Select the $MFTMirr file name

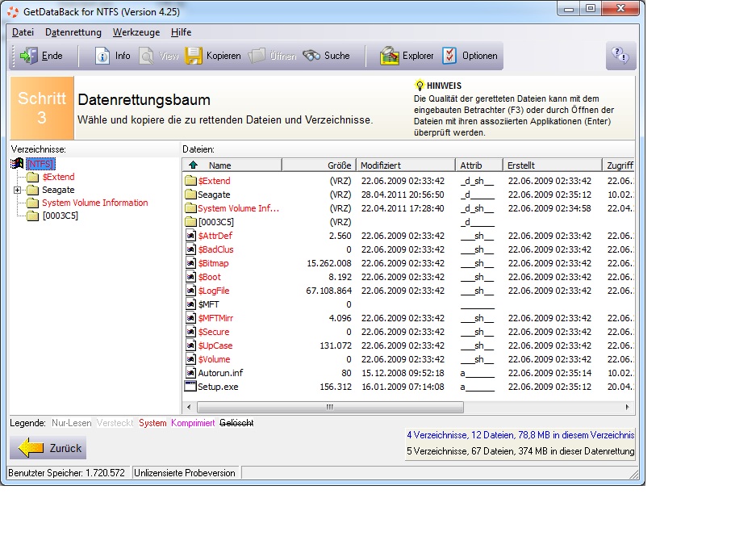pos(215,318)
